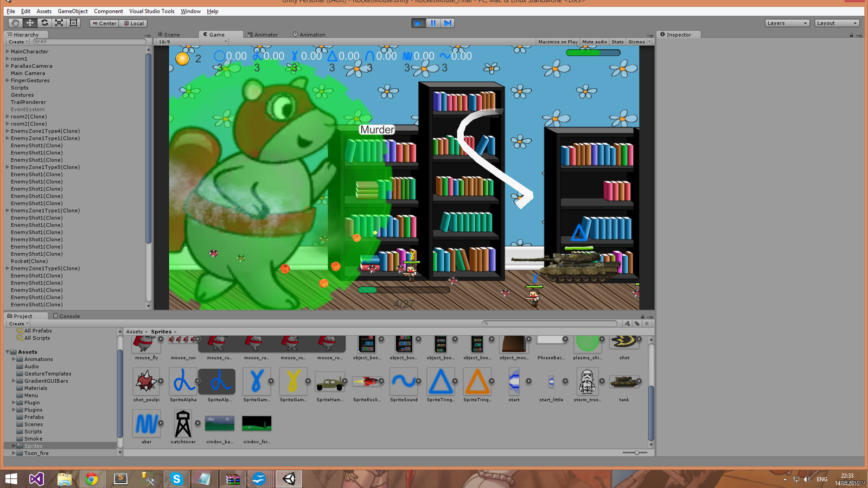This screenshot has width=868, height=488.
Task: Select the Scale tool in the toolbar
Action: coord(59,23)
